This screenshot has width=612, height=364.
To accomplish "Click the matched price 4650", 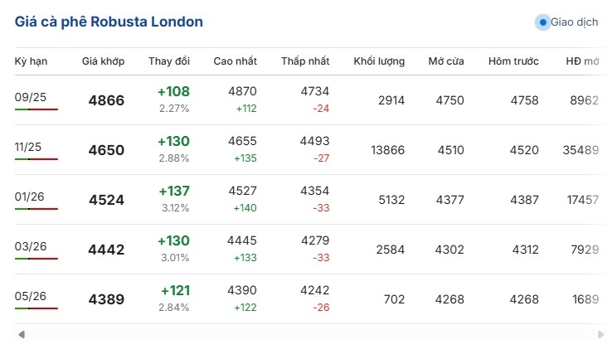I will click(x=106, y=150).
